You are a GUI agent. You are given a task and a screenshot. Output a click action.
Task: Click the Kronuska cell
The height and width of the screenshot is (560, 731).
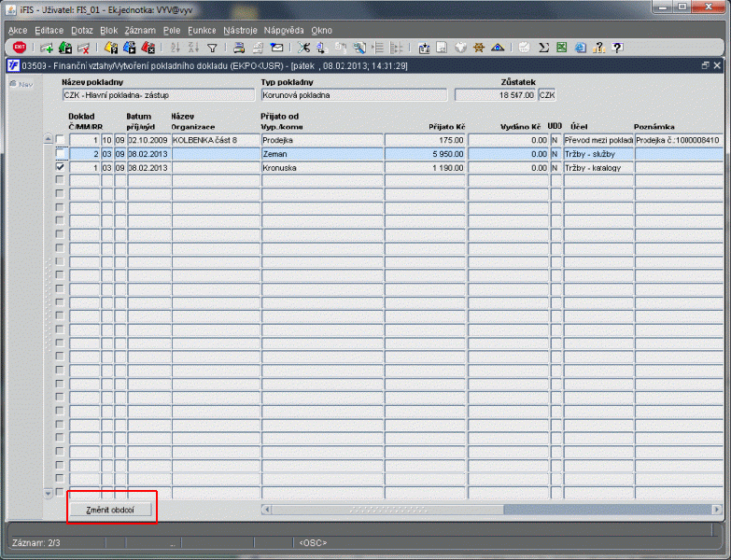tap(323, 168)
